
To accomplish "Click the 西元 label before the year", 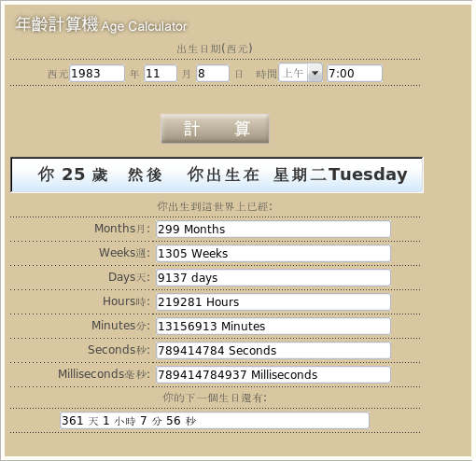I will 58,74.
